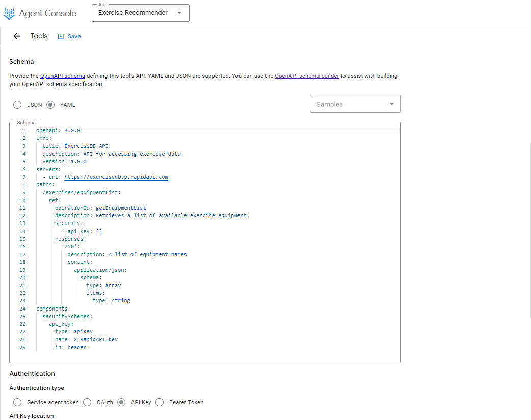531x420 pixels.
Task: Click the 'securitySchemes:' line
Action: tap(67, 316)
